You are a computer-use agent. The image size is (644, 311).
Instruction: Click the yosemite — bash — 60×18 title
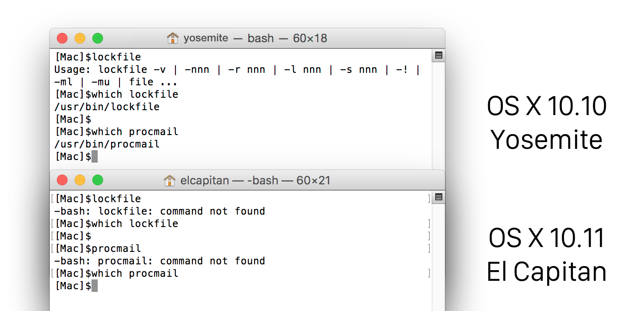click(x=255, y=38)
